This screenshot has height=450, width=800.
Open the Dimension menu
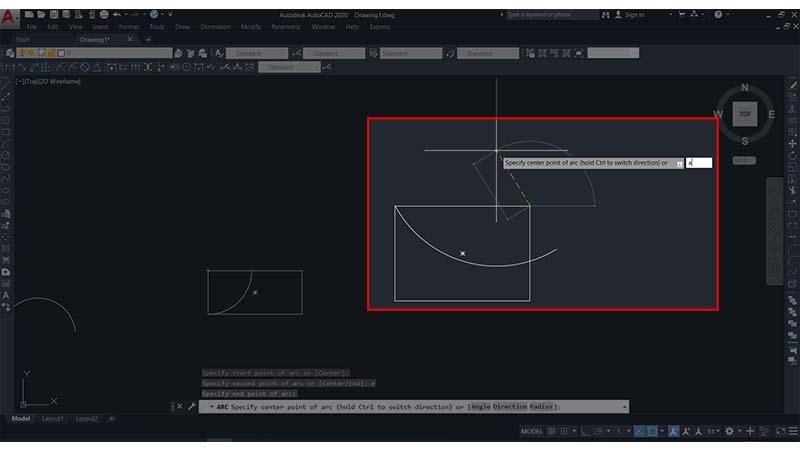[x=215, y=27]
